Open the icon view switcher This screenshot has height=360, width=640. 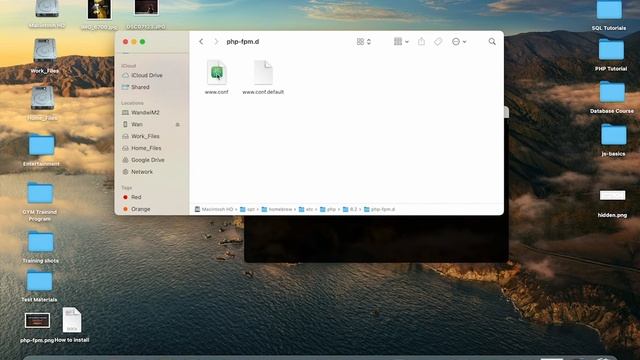tap(363, 42)
